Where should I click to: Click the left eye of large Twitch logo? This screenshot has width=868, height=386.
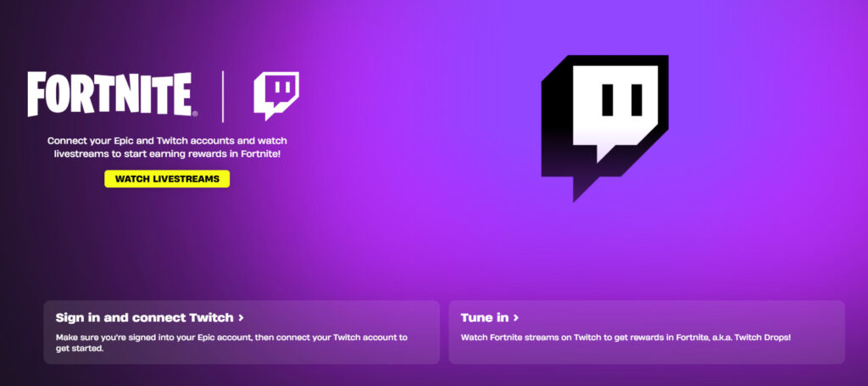point(608,100)
